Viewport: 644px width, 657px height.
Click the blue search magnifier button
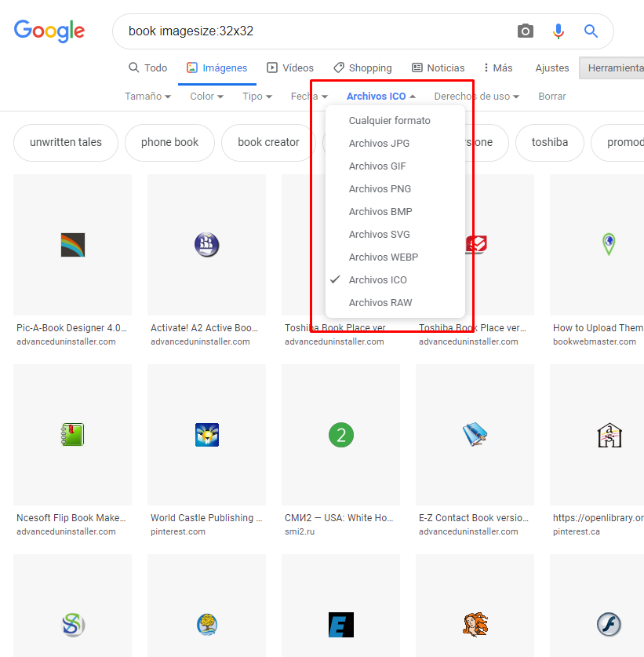click(x=591, y=31)
